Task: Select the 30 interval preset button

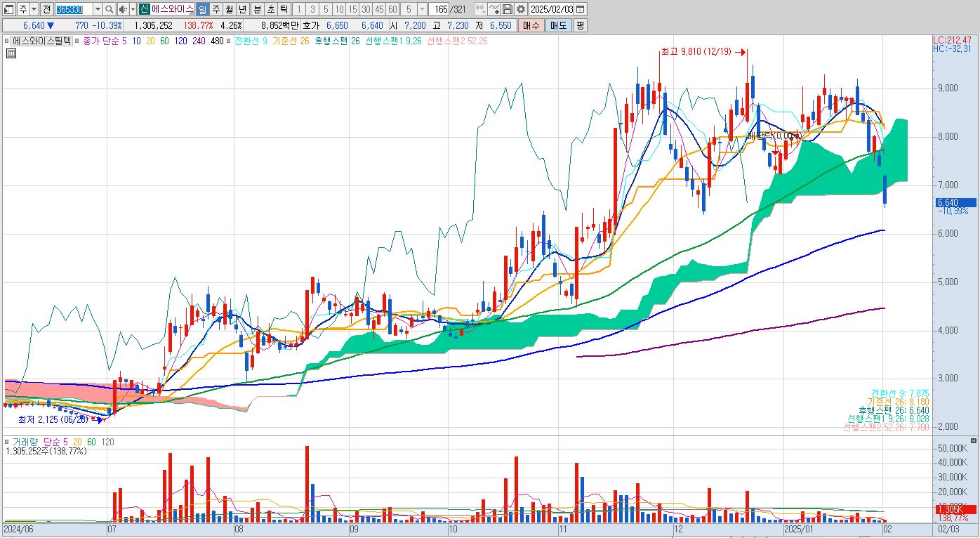Action: [x=366, y=9]
